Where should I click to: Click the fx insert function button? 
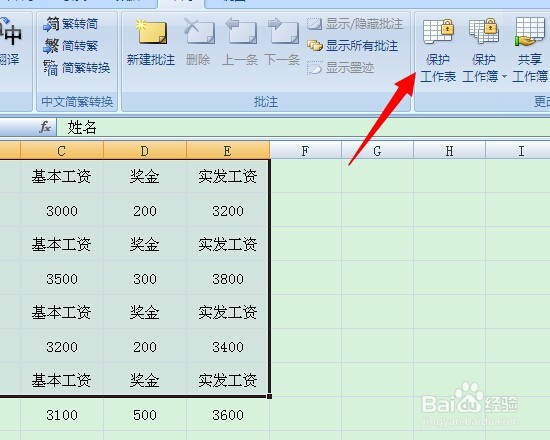45,127
